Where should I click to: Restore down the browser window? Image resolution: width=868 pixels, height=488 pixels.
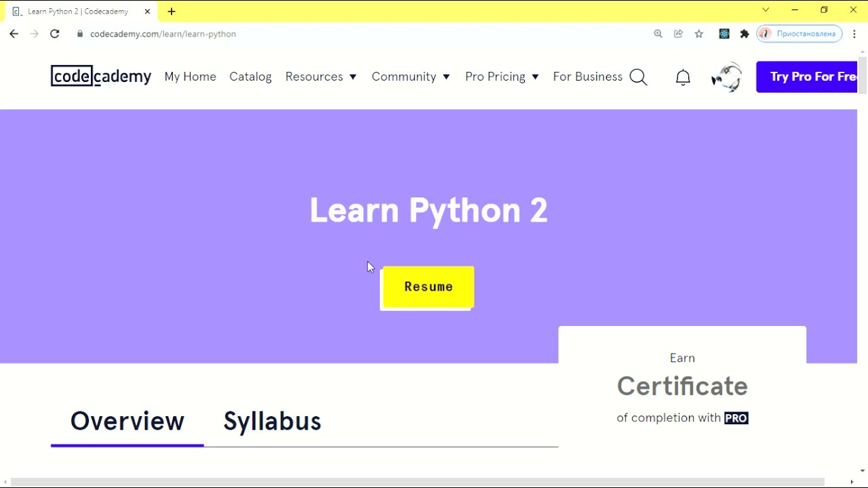click(x=824, y=9)
